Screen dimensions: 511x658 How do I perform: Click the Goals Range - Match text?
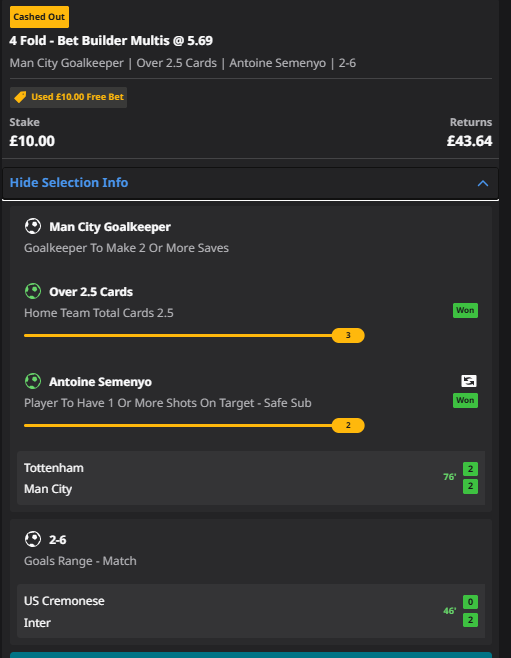click(x=80, y=561)
